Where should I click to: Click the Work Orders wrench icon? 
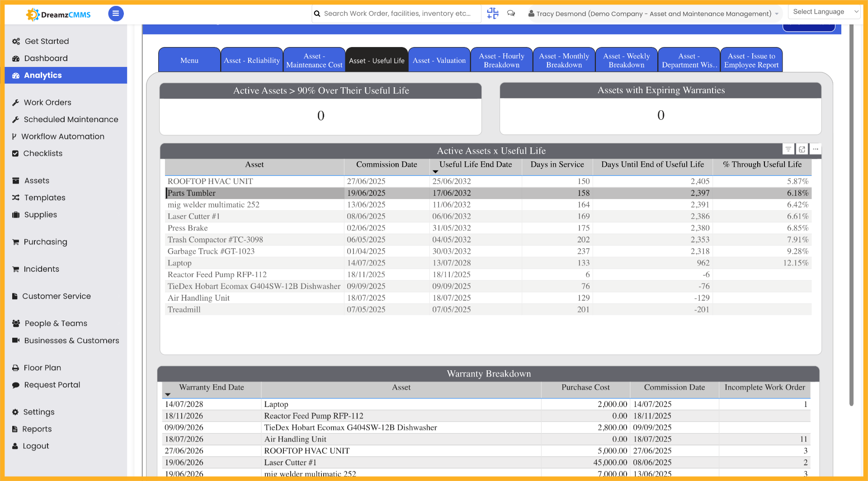click(x=15, y=102)
